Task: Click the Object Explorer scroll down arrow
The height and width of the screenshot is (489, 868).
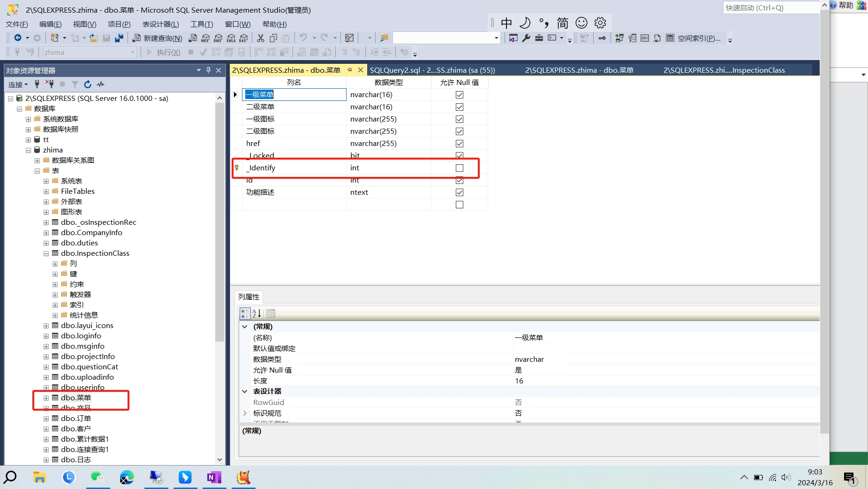Action: (220, 459)
